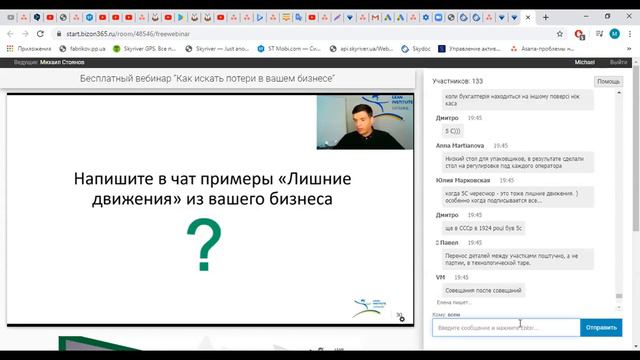This screenshot has height=360, width=640.
Task: Switch to the Gmail tab
Action: point(375,18)
